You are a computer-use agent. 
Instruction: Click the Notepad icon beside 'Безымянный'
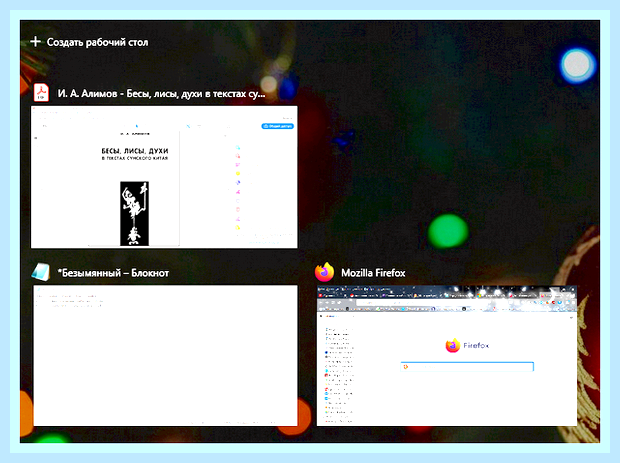[41, 272]
